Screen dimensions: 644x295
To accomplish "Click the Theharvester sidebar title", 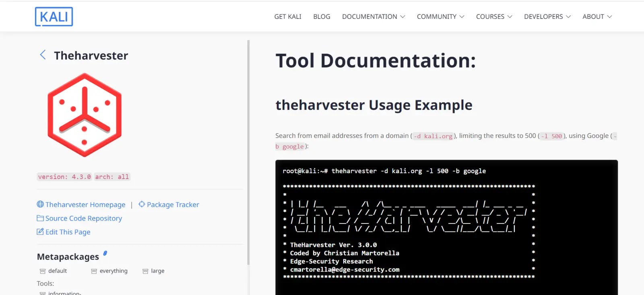I will click(x=91, y=55).
